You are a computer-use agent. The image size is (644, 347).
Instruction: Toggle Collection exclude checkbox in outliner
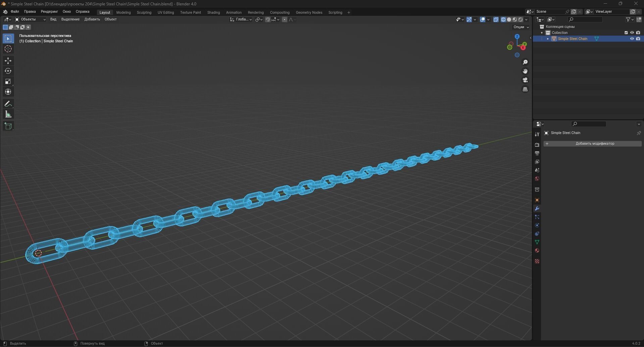coord(626,33)
